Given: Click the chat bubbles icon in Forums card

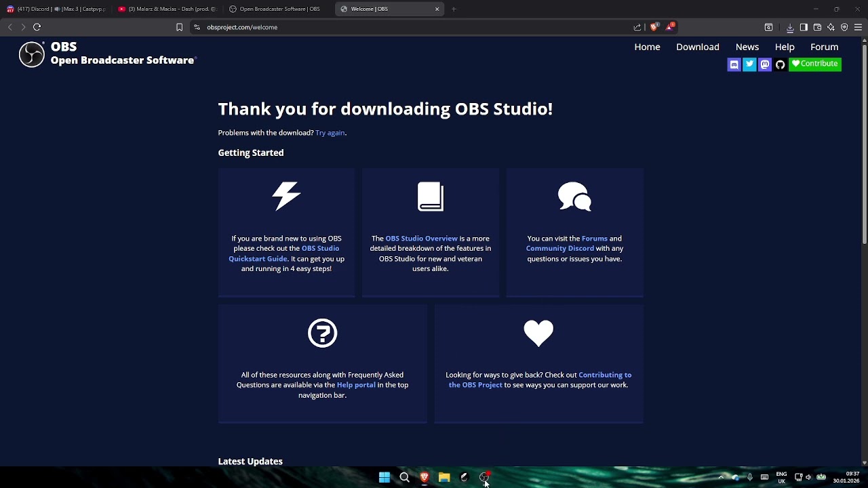Looking at the screenshot, I should tap(574, 197).
